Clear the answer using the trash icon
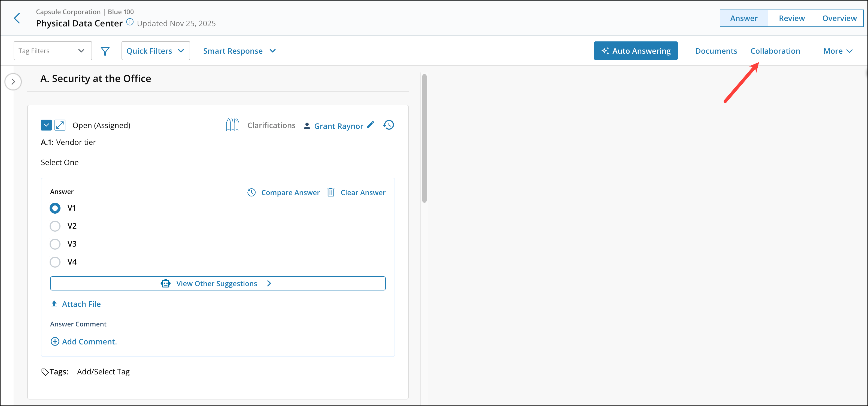The width and height of the screenshot is (868, 406). pos(330,192)
